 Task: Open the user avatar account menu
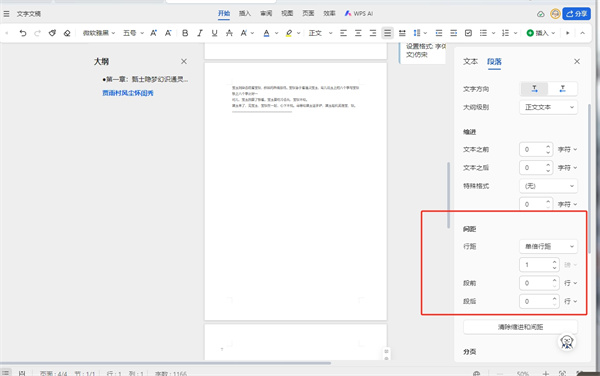(555, 14)
